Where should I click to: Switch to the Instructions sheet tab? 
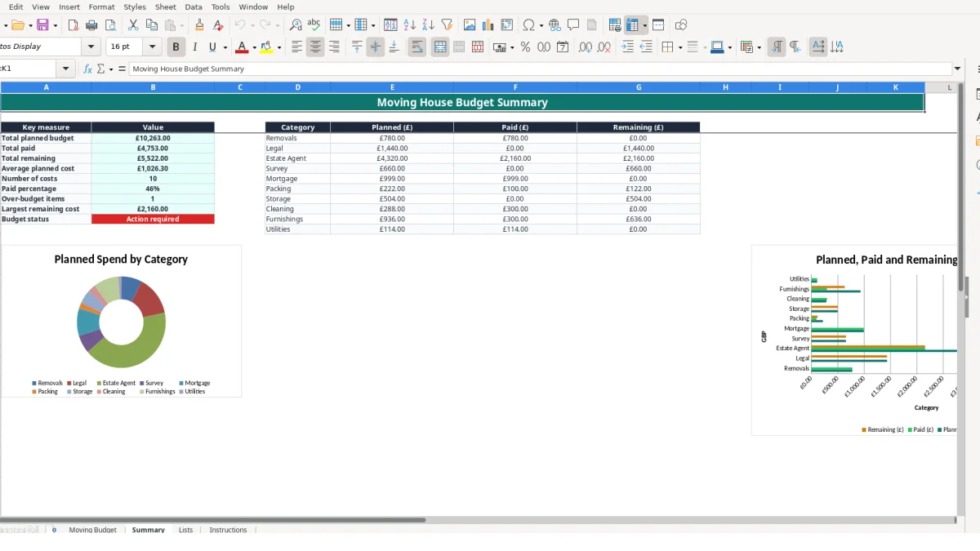click(x=228, y=530)
